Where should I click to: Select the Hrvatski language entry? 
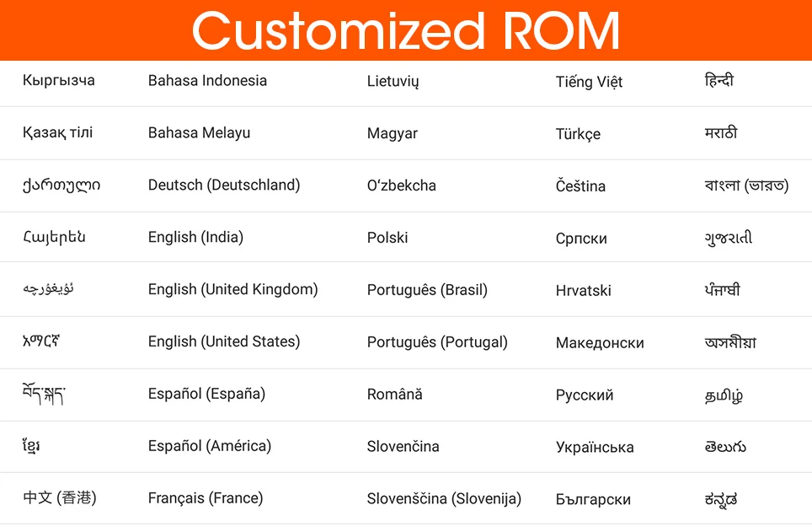(x=583, y=291)
